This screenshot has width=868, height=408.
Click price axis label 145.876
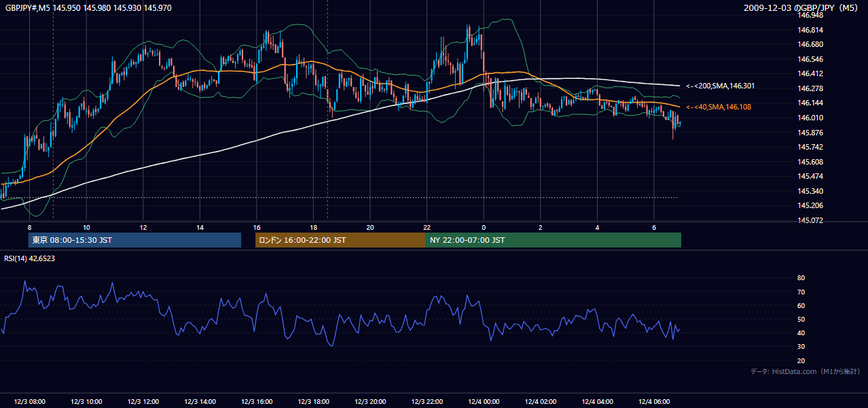810,133
